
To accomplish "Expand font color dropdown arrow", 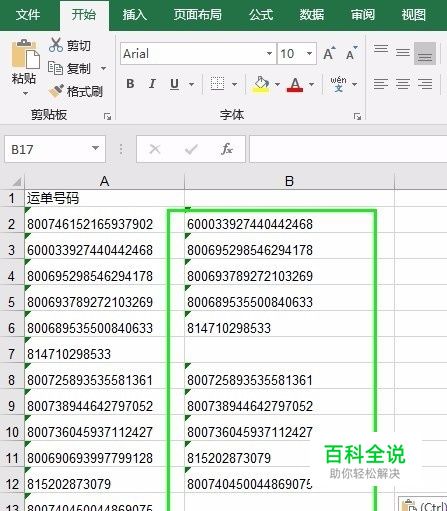I will point(311,84).
